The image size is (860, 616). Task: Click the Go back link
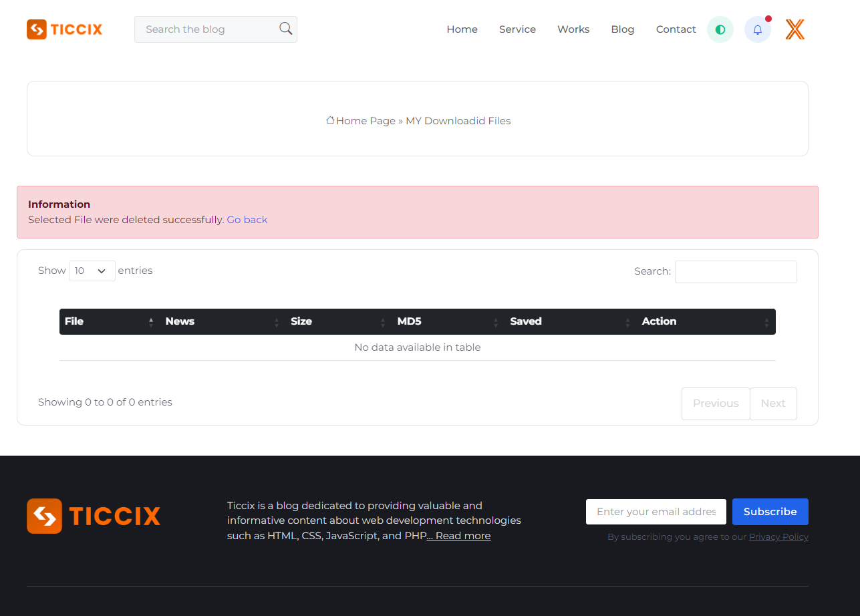[x=247, y=220]
